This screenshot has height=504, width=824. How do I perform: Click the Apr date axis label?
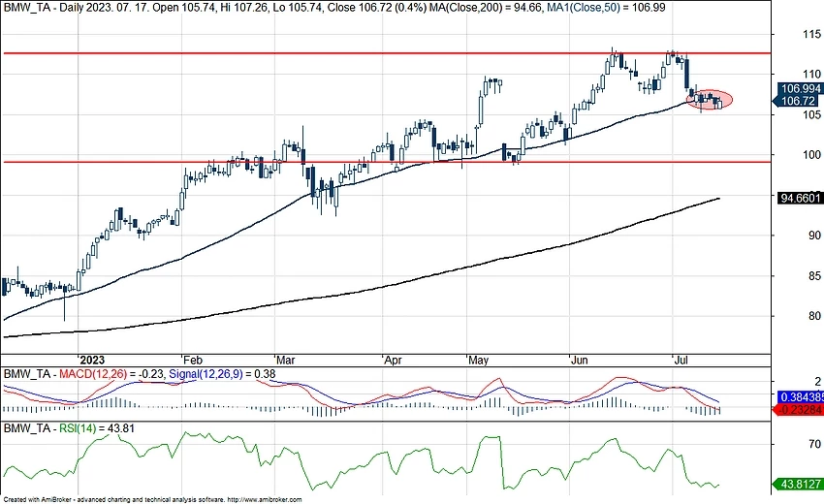(x=393, y=360)
